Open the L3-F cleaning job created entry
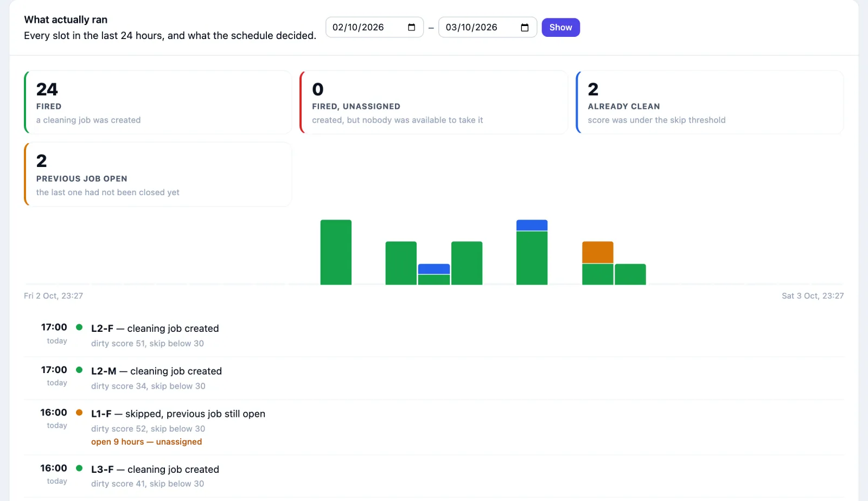Screen dimensions: 868x501 [434, 476]
